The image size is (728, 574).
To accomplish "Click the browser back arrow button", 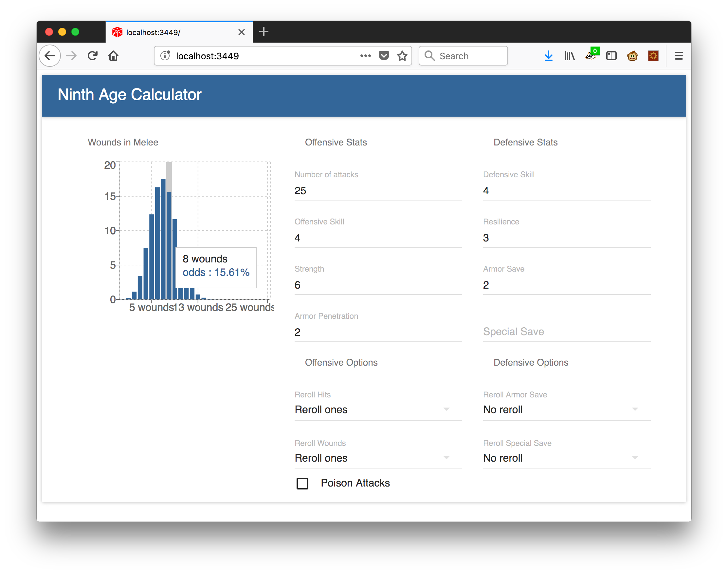I will [50, 56].
